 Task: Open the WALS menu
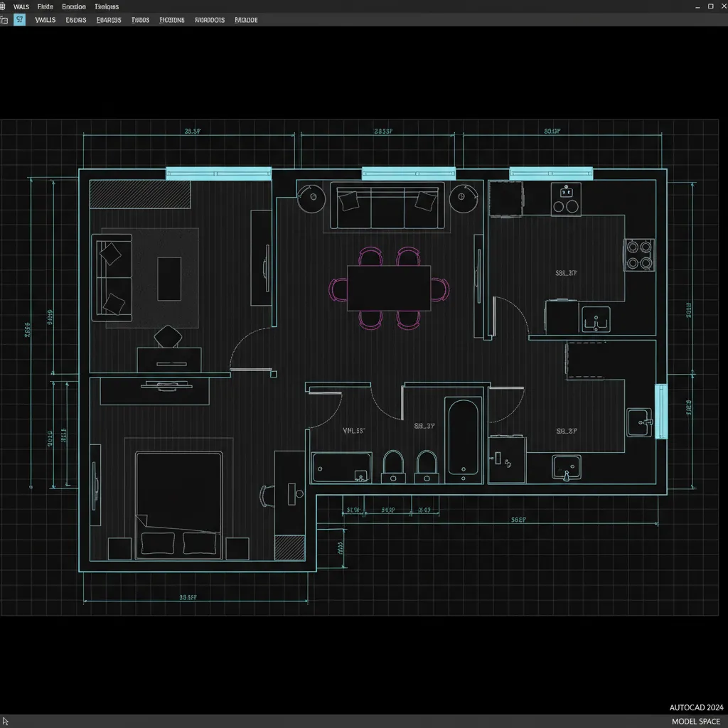click(x=21, y=6)
